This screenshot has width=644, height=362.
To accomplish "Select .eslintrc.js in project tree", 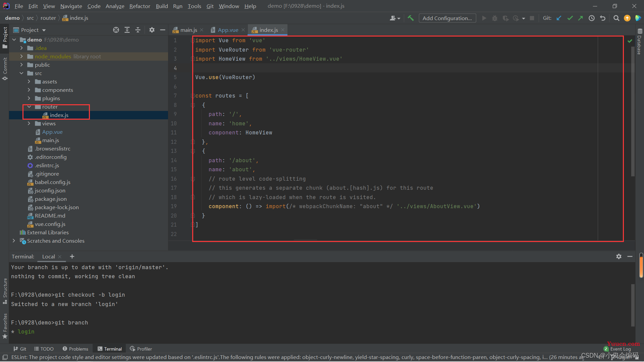I will click(47, 165).
